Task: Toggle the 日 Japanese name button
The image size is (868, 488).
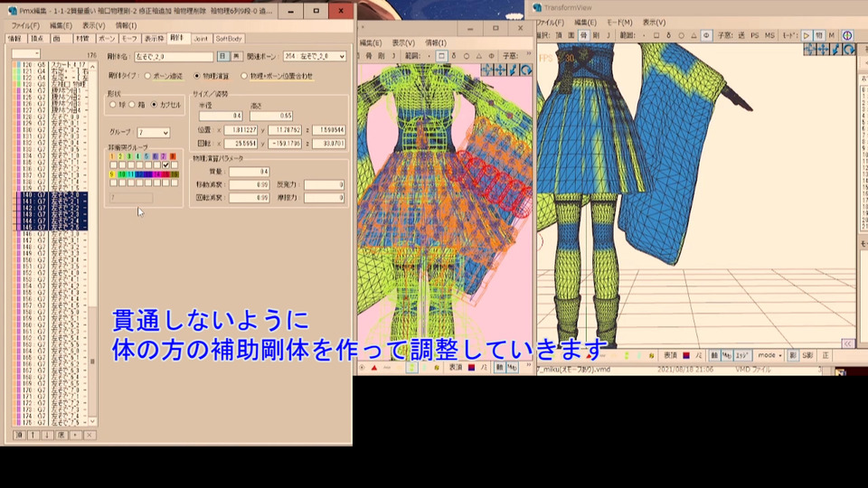Action: coord(222,56)
